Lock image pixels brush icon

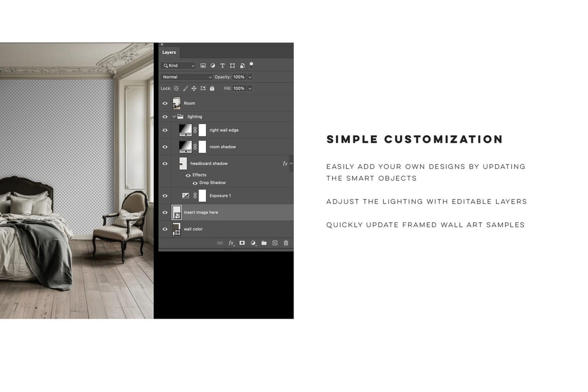(x=185, y=88)
